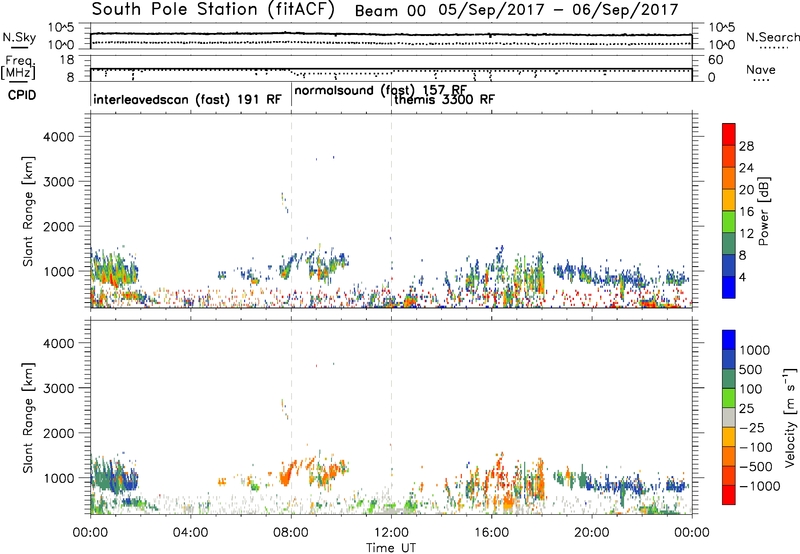Pick the light green 25–100 Velocity colorbar segment
Viewport: 800px width, 554px height.
pos(729,398)
